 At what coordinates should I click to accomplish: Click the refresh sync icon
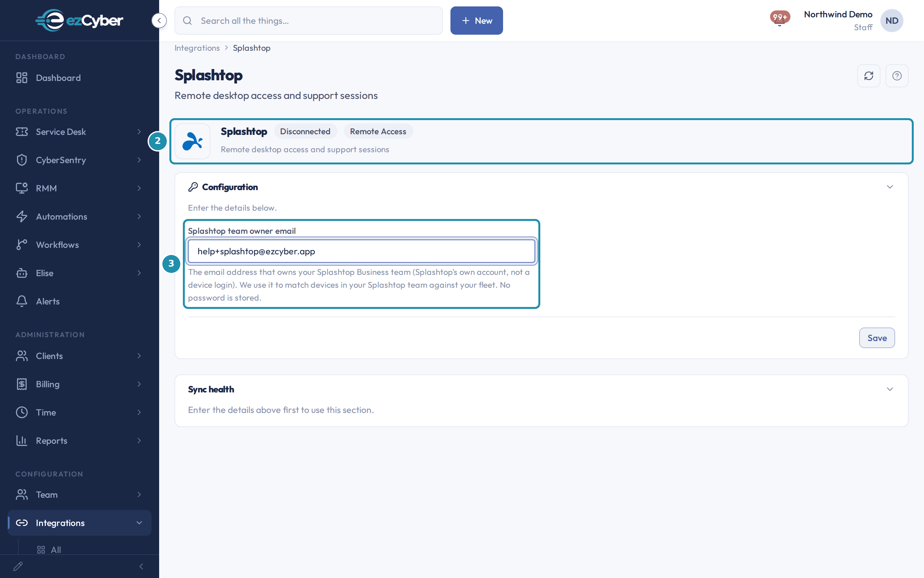(868, 76)
